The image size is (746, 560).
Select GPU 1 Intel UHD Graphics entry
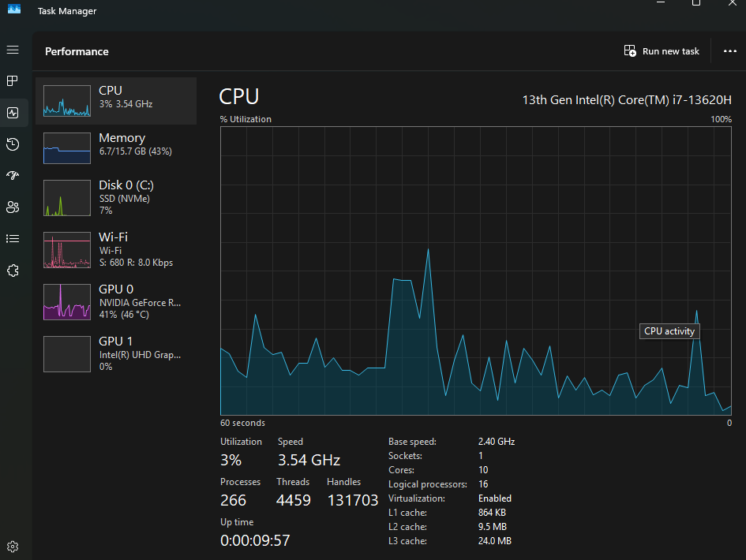tap(116, 354)
